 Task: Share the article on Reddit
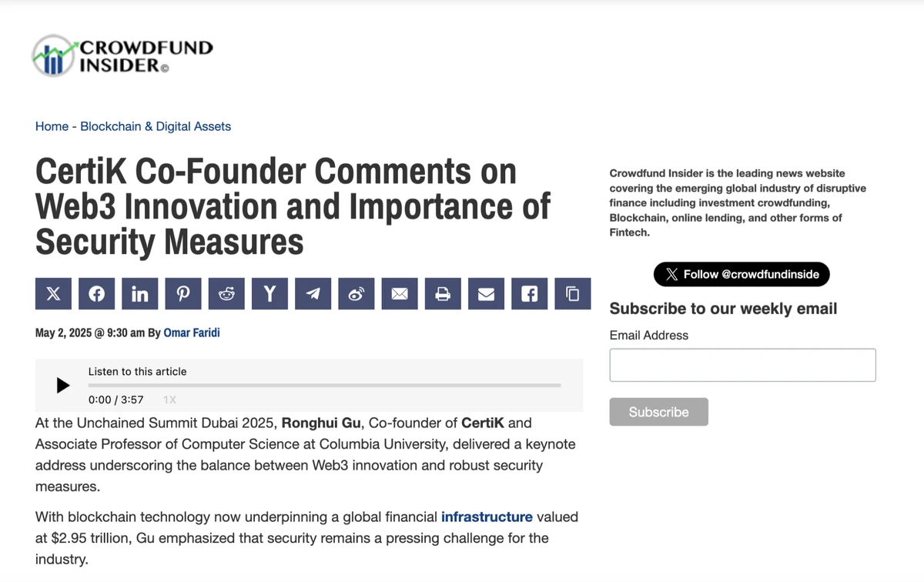tap(226, 294)
